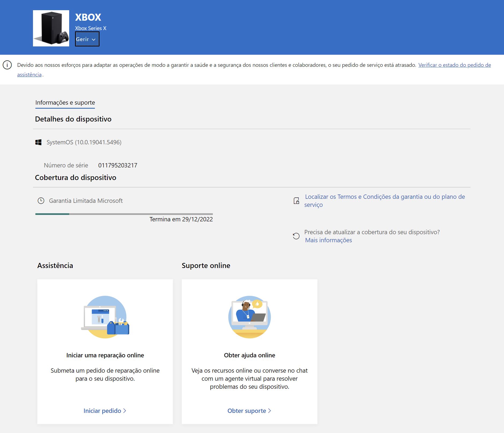Select the Informações e suporte tab
The image size is (504, 433).
[x=65, y=103]
